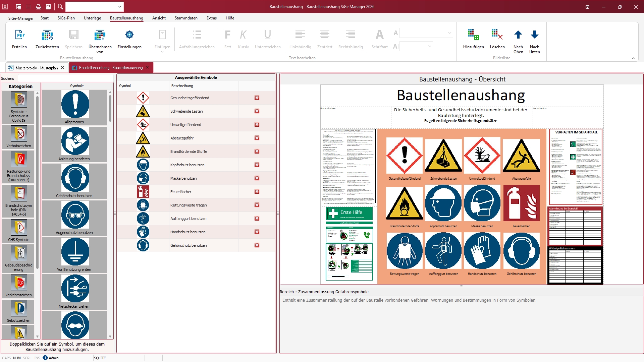Click the Suchen input field

coord(65,78)
